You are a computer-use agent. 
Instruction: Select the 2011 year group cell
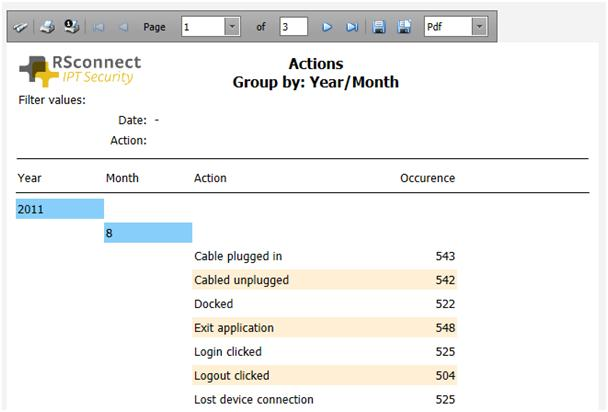[60, 209]
